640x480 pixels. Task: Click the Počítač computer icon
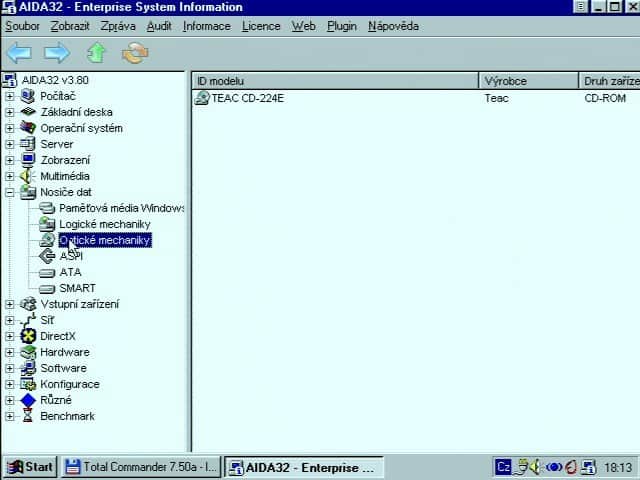coord(28,96)
